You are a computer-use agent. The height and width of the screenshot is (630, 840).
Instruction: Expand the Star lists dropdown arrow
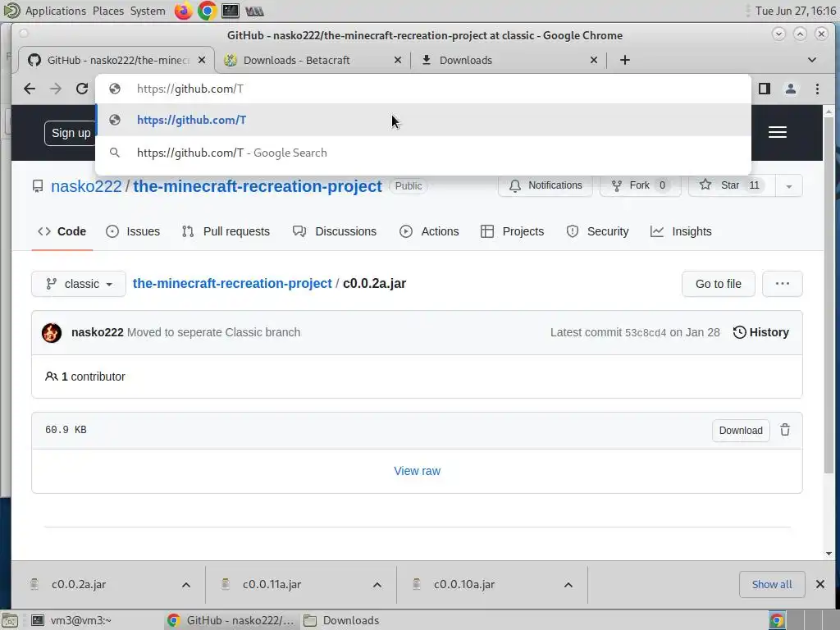[x=788, y=186]
